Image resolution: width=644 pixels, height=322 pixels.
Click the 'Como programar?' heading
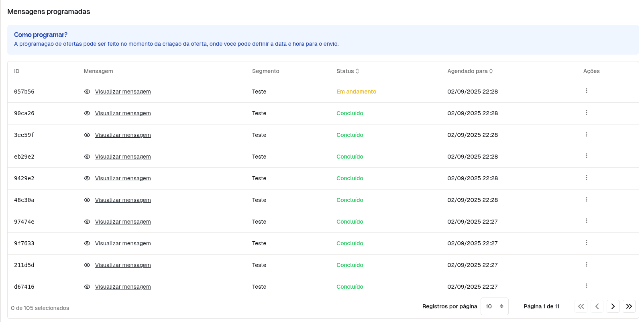[41, 35]
